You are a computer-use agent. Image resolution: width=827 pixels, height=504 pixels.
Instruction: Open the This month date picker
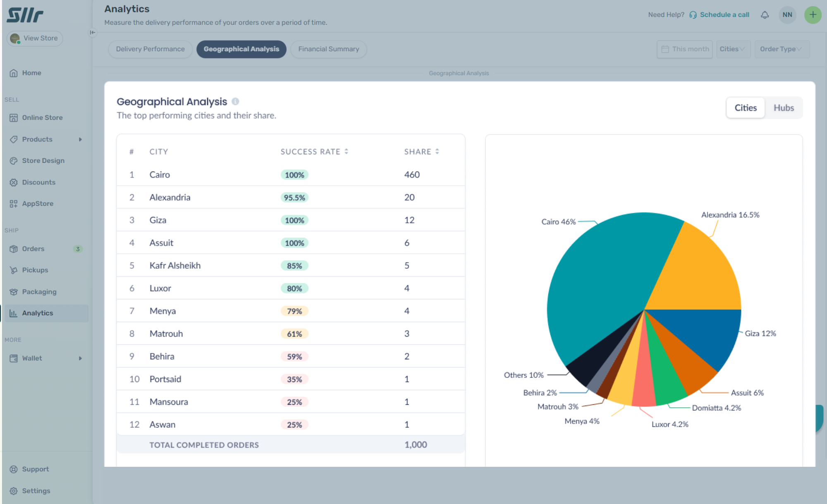coord(685,49)
